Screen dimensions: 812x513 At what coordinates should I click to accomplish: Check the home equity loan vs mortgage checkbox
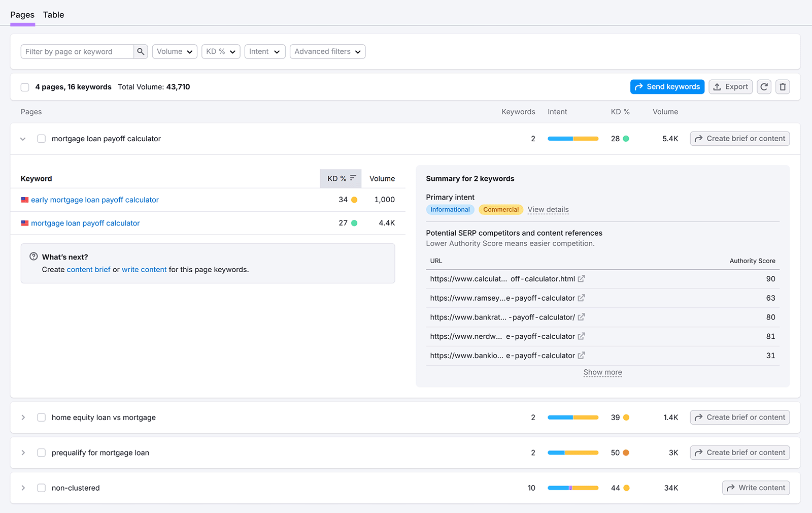point(41,417)
